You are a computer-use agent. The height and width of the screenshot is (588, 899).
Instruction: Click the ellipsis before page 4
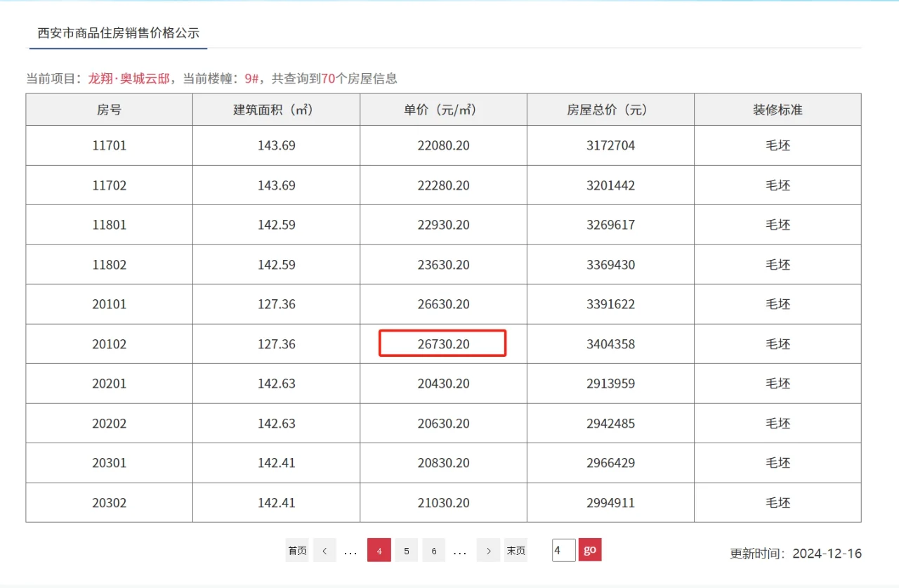350,552
